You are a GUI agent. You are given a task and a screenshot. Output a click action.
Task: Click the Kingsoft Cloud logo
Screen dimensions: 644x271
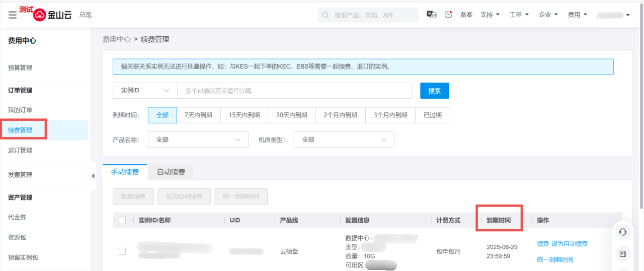52,15
